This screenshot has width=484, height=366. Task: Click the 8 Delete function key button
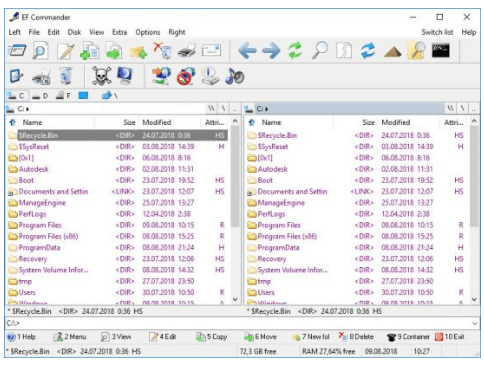pyautogui.click(x=356, y=337)
